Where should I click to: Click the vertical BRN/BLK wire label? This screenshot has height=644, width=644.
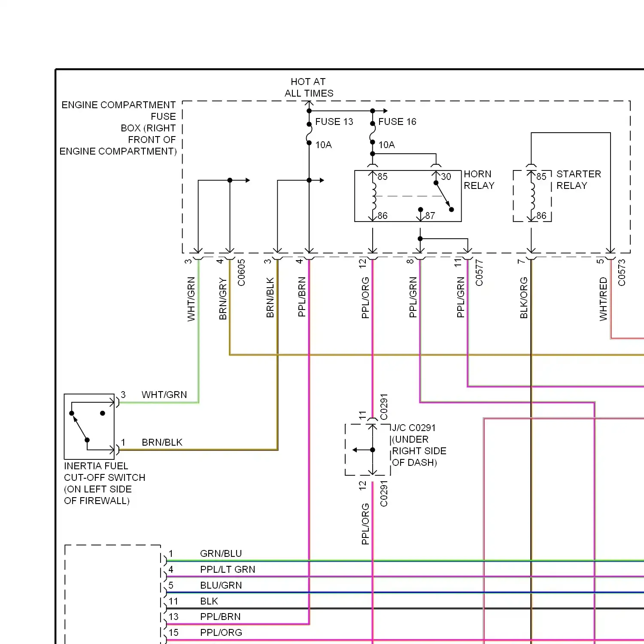pyautogui.click(x=270, y=298)
